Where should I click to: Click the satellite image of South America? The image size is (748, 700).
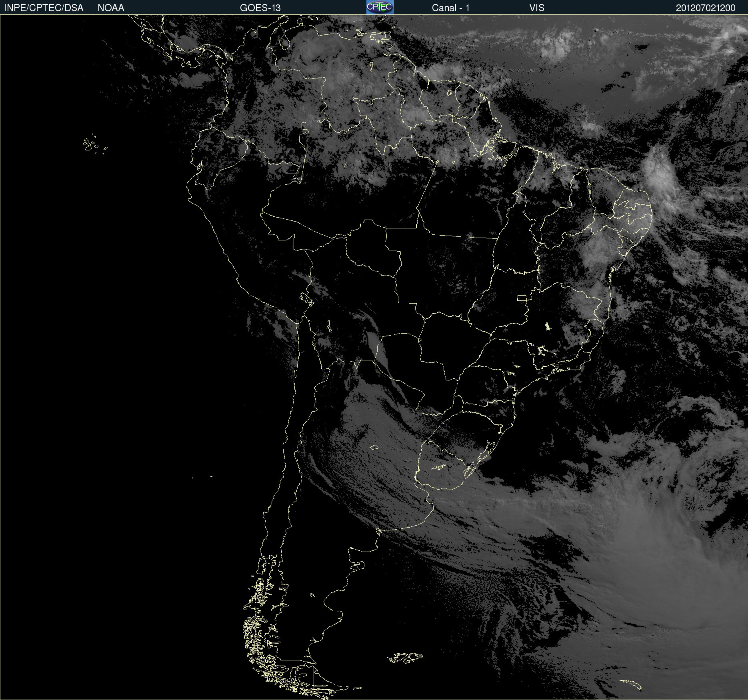(374, 357)
